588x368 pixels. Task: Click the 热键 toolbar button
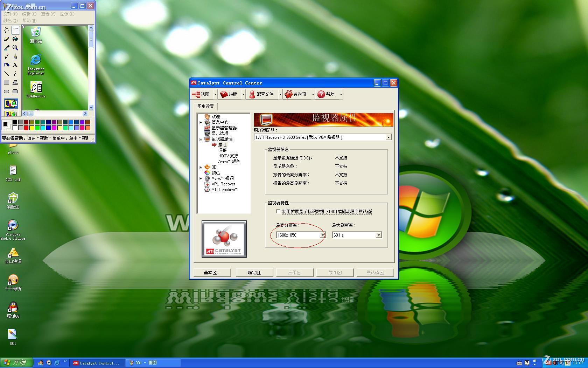pyautogui.click(x=229, y=94)
